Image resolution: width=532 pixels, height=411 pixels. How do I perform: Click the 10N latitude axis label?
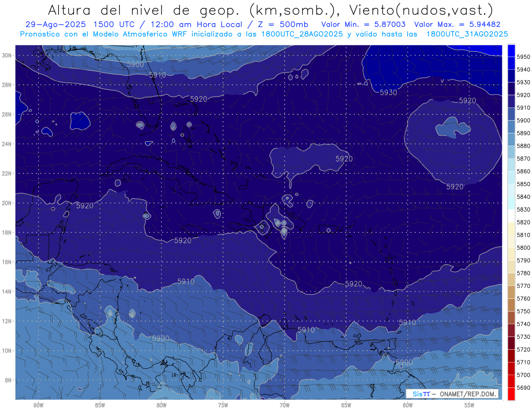pyautogui.click(x=6, y=351)
